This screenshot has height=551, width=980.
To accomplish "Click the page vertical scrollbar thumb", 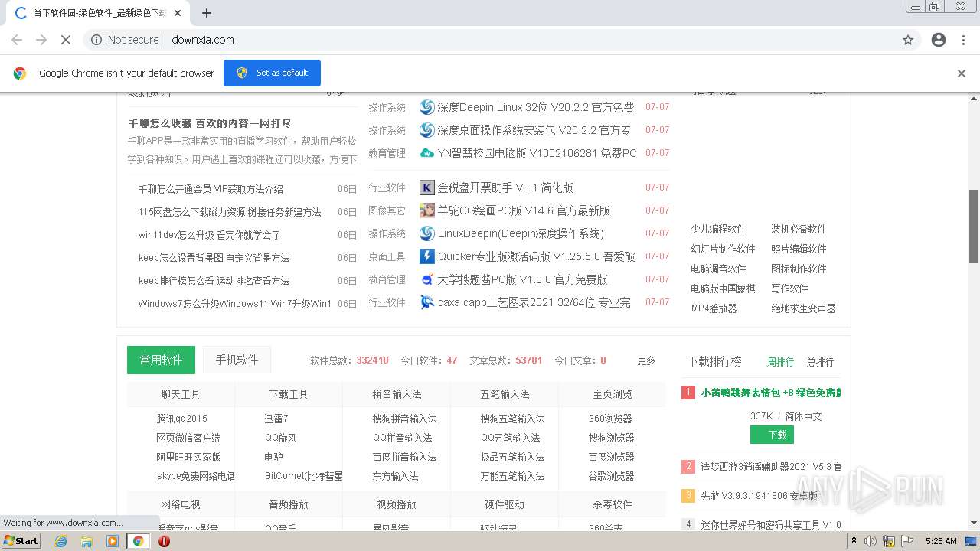I will [974, 226].
